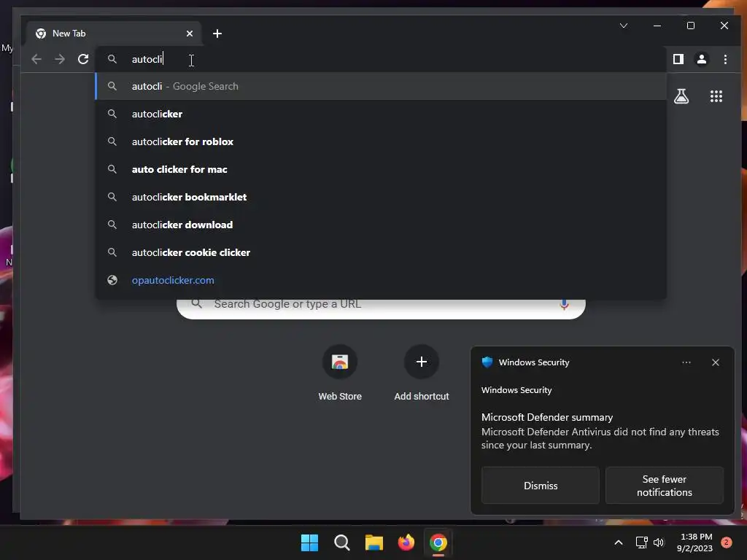Open the opautoclicker.com URL suggestion
Image resolution: width=747 pixels, height=560 pixels.
pyautogui.click(x=381, y=280)
